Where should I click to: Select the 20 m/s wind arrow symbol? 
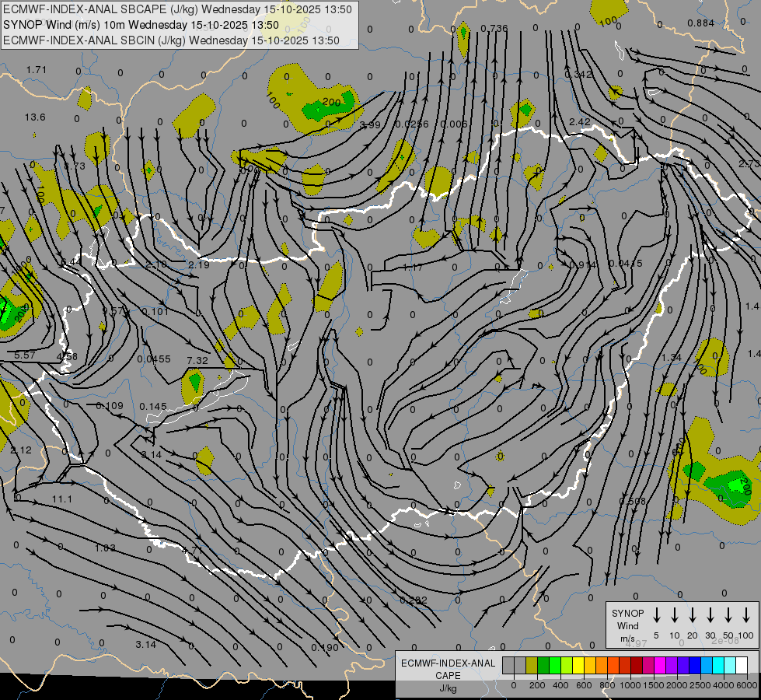tap(693, 615)
